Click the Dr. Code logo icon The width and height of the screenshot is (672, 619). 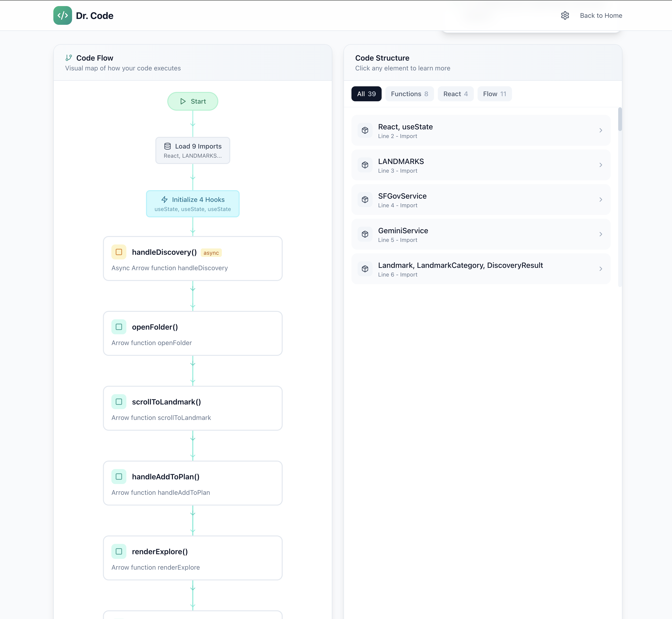click(x=62, y=15)
